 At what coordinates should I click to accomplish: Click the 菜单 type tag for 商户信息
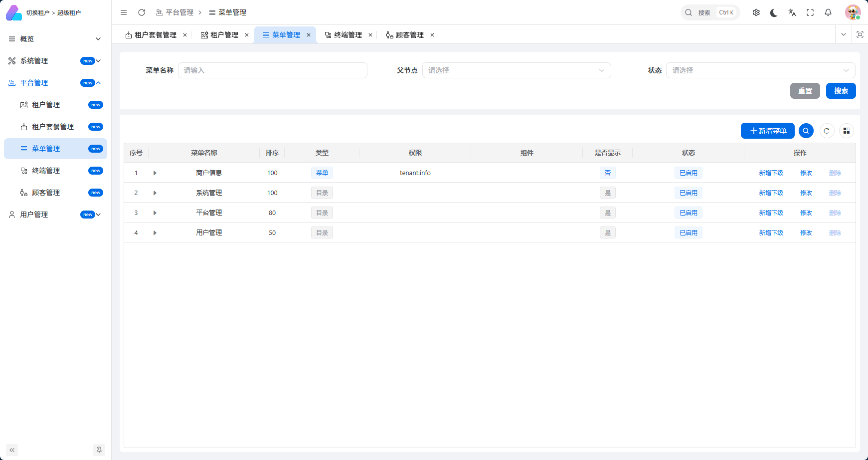coord(322,173)
